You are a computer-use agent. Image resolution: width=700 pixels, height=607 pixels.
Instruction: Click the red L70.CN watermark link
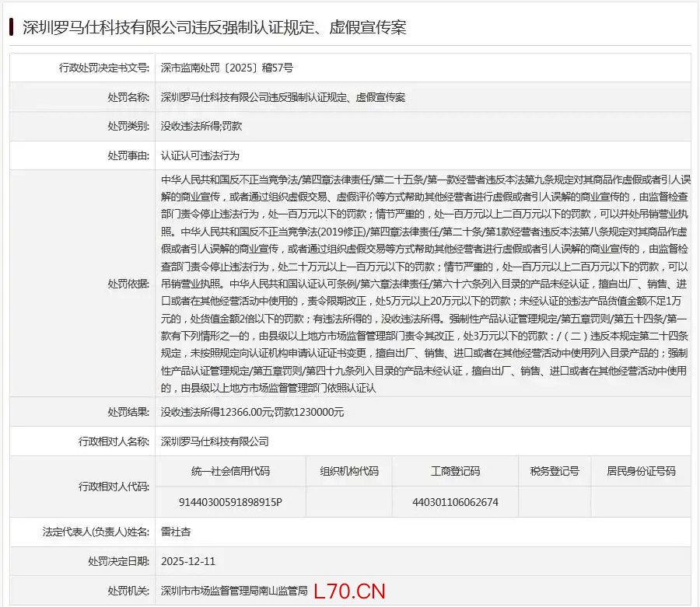(x=349, y=591)
